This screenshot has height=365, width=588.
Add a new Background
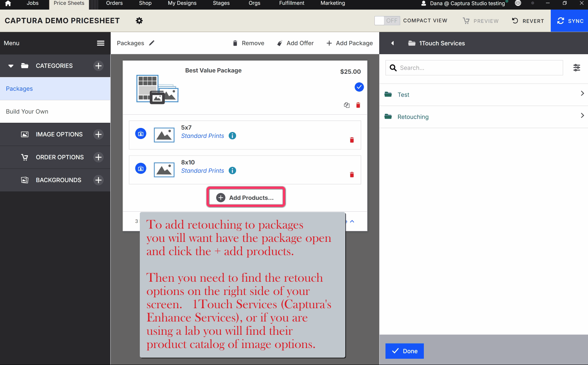[x=98, y=180]
